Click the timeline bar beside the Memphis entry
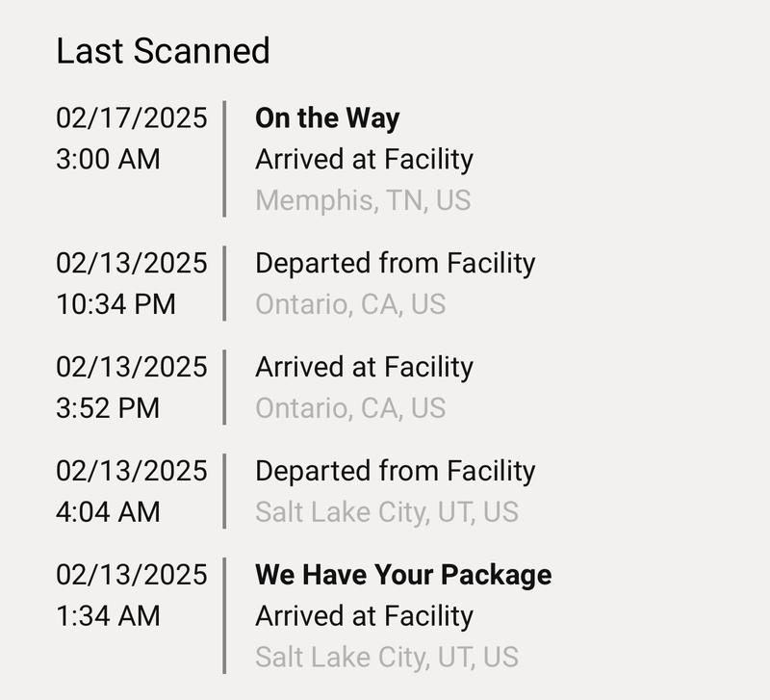The image size is (770, 700). [224, 159]
